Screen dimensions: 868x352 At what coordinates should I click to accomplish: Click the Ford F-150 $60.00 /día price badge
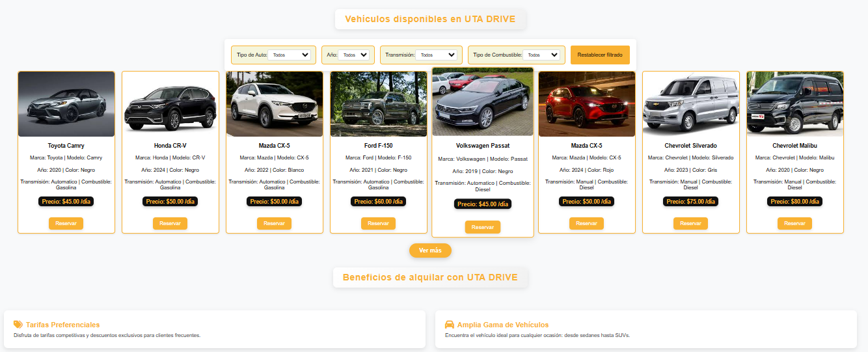pyautogui.click(x=378, y=202)
